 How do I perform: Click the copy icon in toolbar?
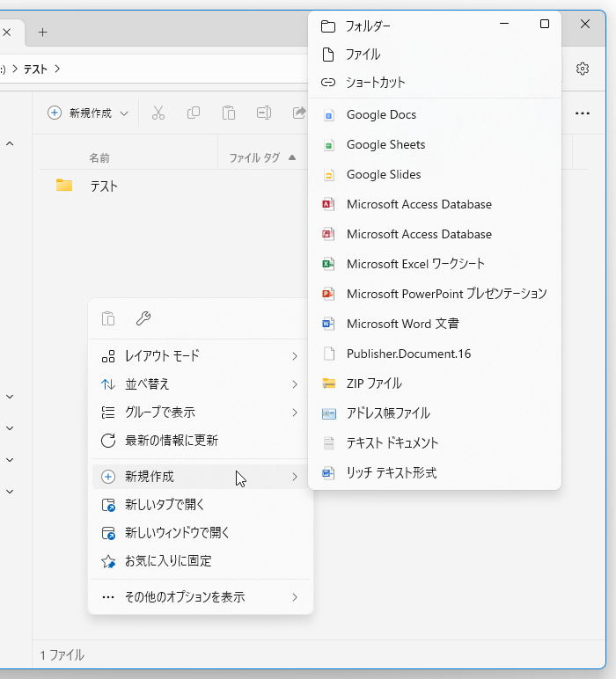click(194, 113)
